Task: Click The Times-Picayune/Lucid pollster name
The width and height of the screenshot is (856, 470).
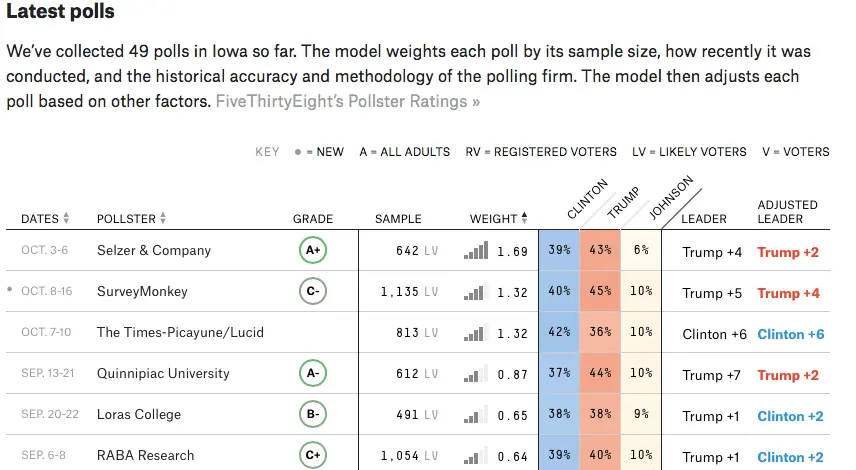Action: (x=180, y=333)
